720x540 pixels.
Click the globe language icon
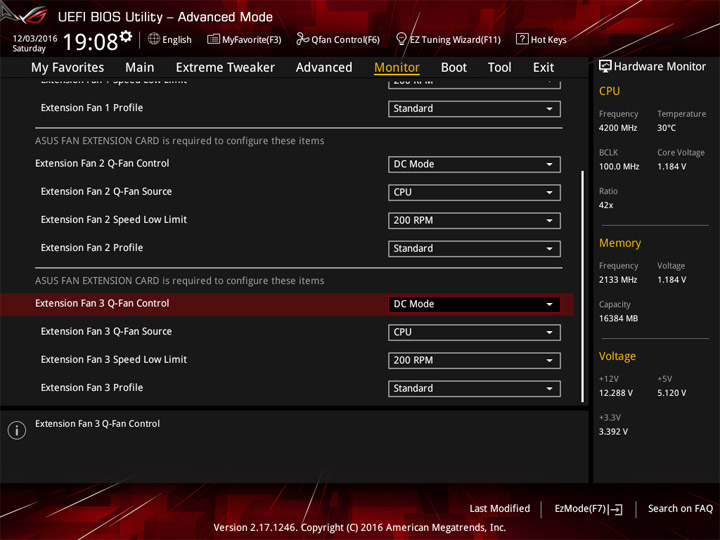click(154, 39)
